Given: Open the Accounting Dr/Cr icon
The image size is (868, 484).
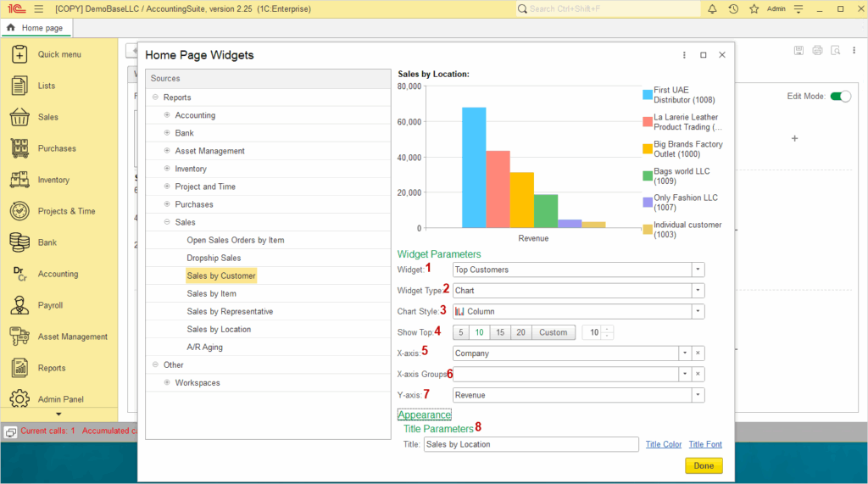Looking at the screenshot, I should [x=19, y=274].
